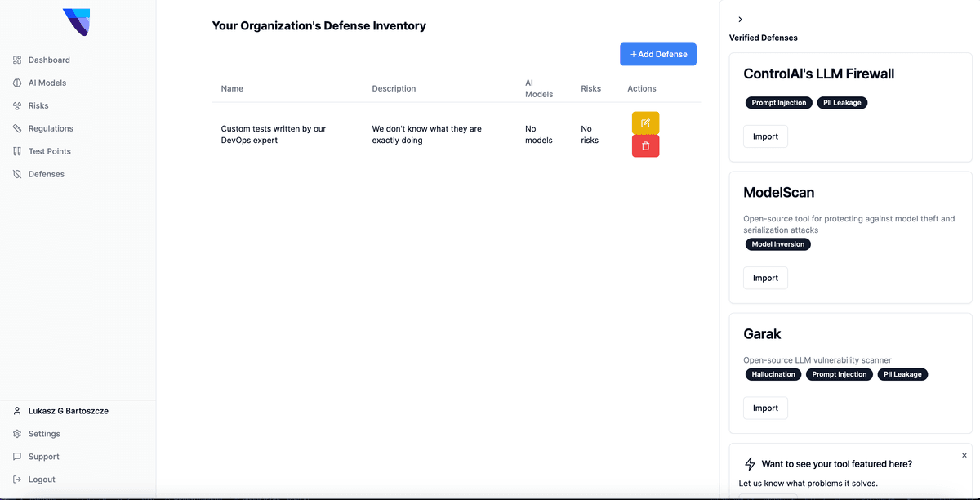This screenshot has width=980, height=500.
Task: Open the Support page
Action: (43, 457)
